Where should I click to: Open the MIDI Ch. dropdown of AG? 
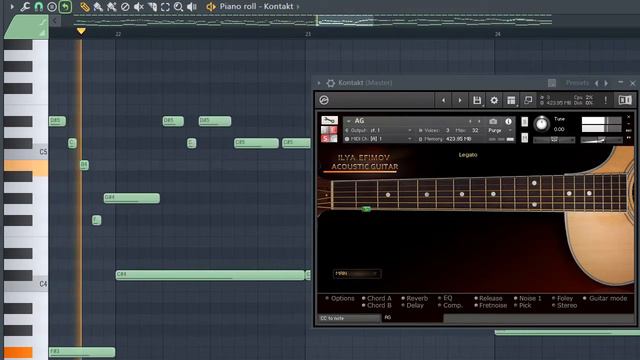coord(379,139)
